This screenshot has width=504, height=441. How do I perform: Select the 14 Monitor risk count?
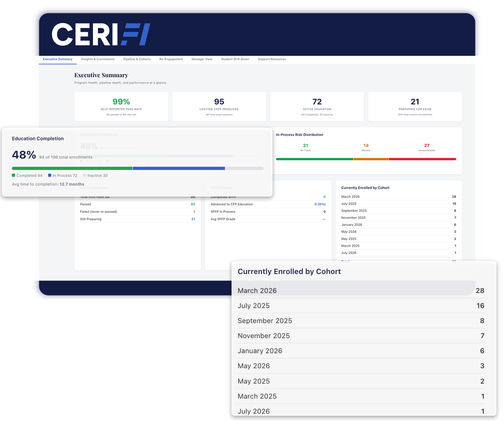[366, 147]
